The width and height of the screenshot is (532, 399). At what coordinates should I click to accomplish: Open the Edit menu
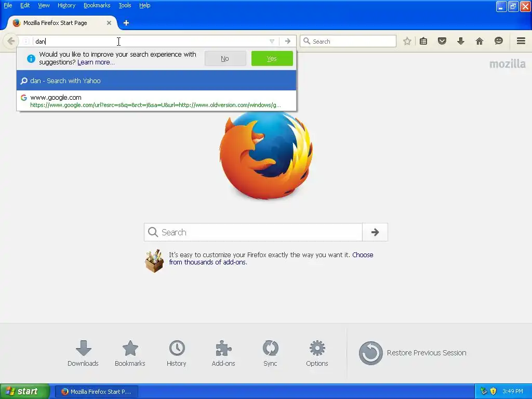[25, 5]
